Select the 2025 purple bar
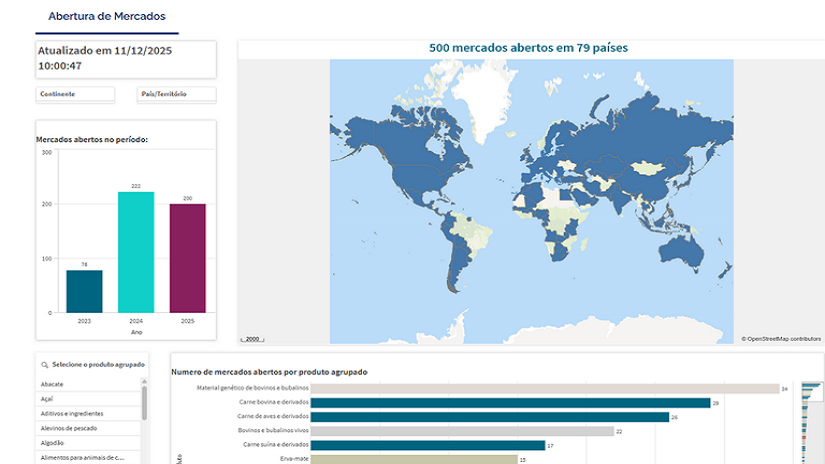The height and width of the screenshot is (464, 825). (x=187, y=258)
